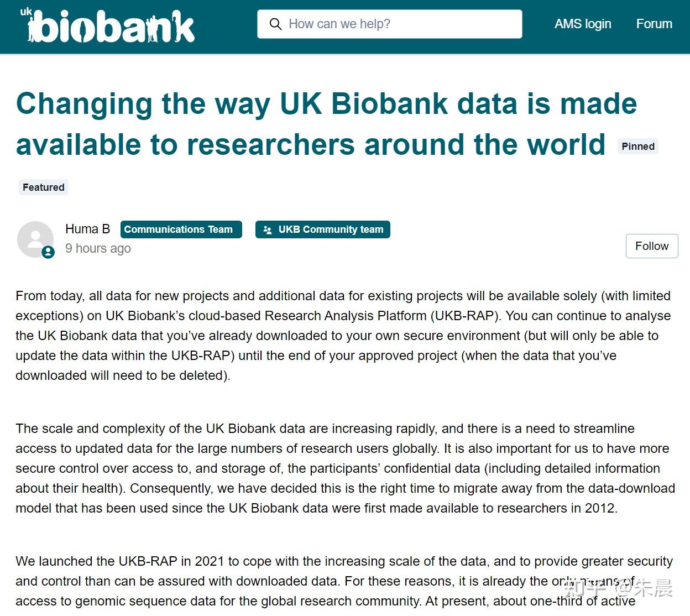The width and height of the screenshot is (690, 616).
Task: Click the user badge icon on Huma B's avatar
Action: (48, 253)
